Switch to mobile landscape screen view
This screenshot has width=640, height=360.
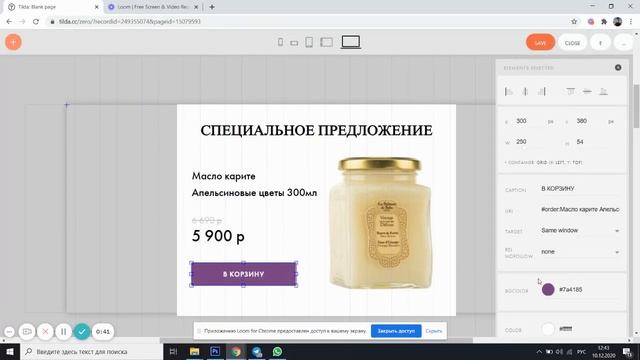294,43
